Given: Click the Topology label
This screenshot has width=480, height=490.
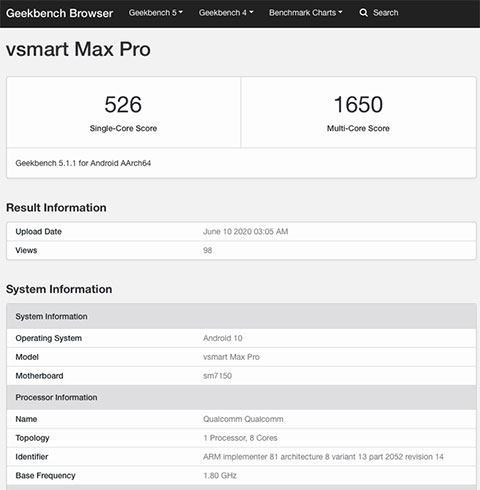Looking at the screenshot, I should [x=32, y=438].
